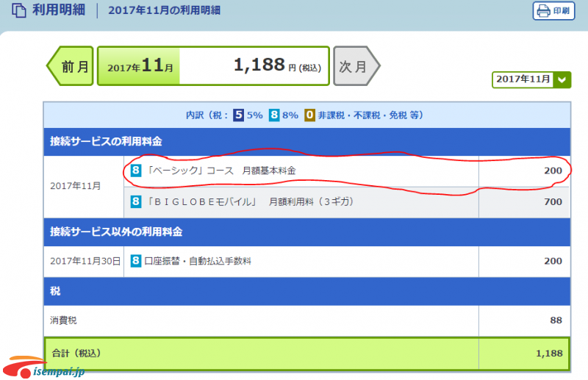The height and width of the screenshot is (380, 588).
Task: Click the 利用明細 heading text
Action: point(59,10)
